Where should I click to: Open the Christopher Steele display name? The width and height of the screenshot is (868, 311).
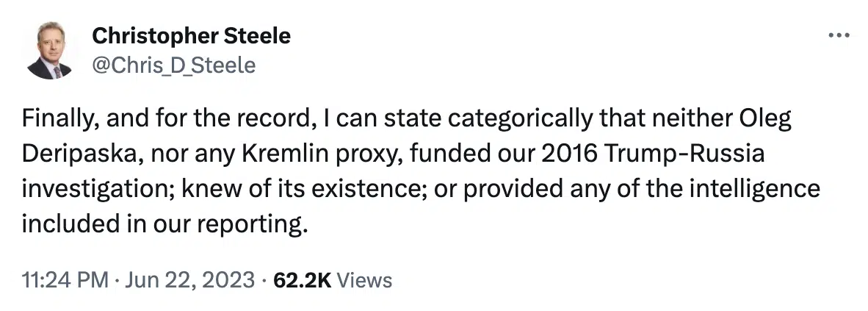[191, 35]
